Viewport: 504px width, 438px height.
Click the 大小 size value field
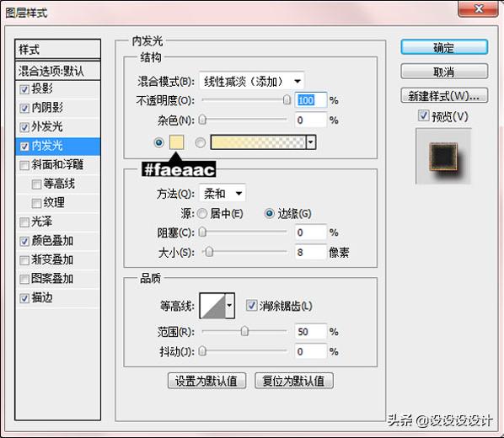click(310, 252)
